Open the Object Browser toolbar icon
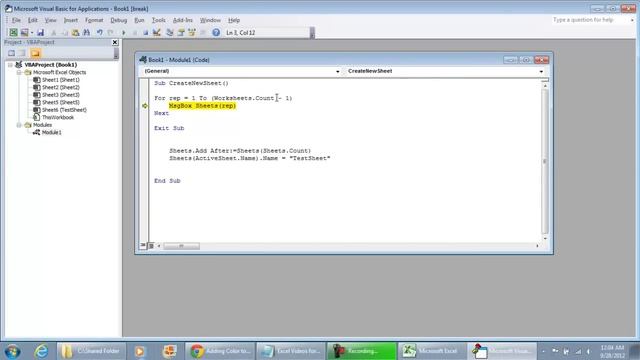 coord(192,33)
